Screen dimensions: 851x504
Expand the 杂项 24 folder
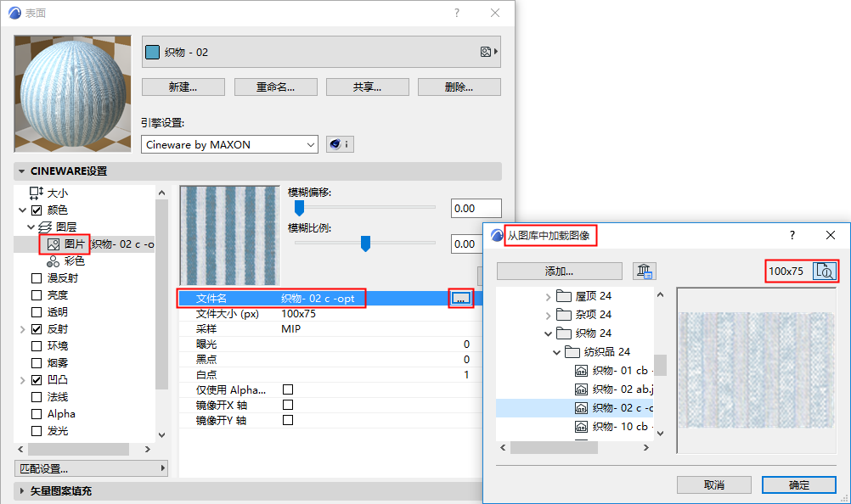(548, 315)
